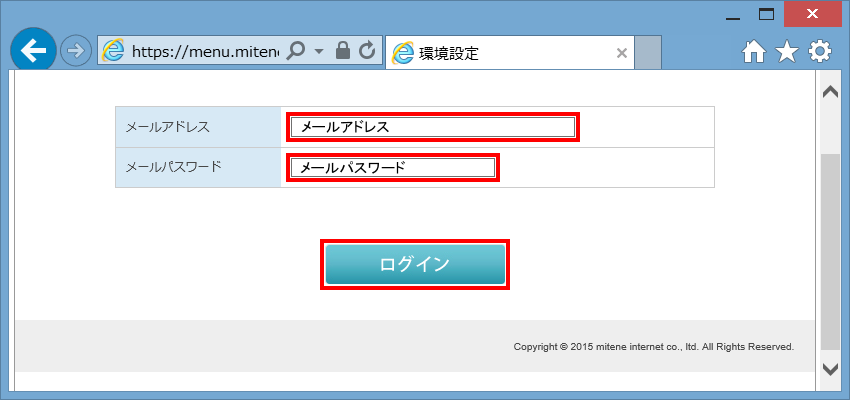The width and height of the screenshot is (850, 400).
Task: Click the ログイン button
Action: 415,264
